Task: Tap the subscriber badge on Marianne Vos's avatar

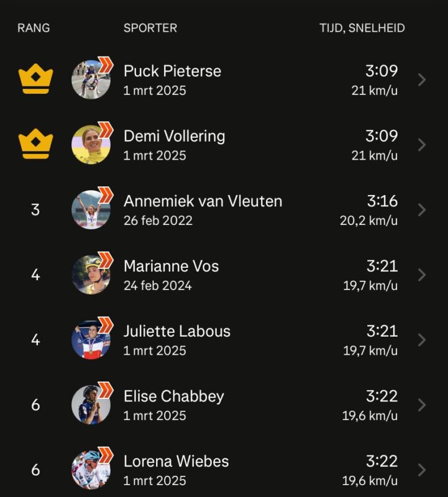Action: (x=105, y=260)
